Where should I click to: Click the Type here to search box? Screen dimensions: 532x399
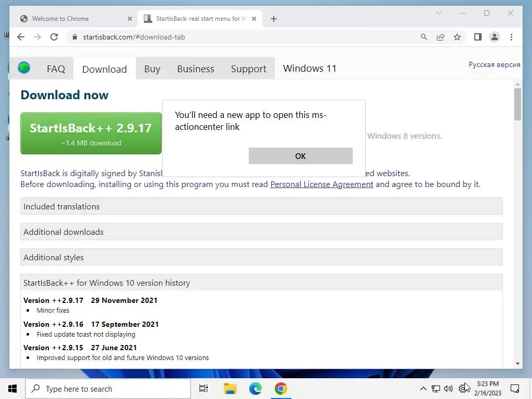108,389
